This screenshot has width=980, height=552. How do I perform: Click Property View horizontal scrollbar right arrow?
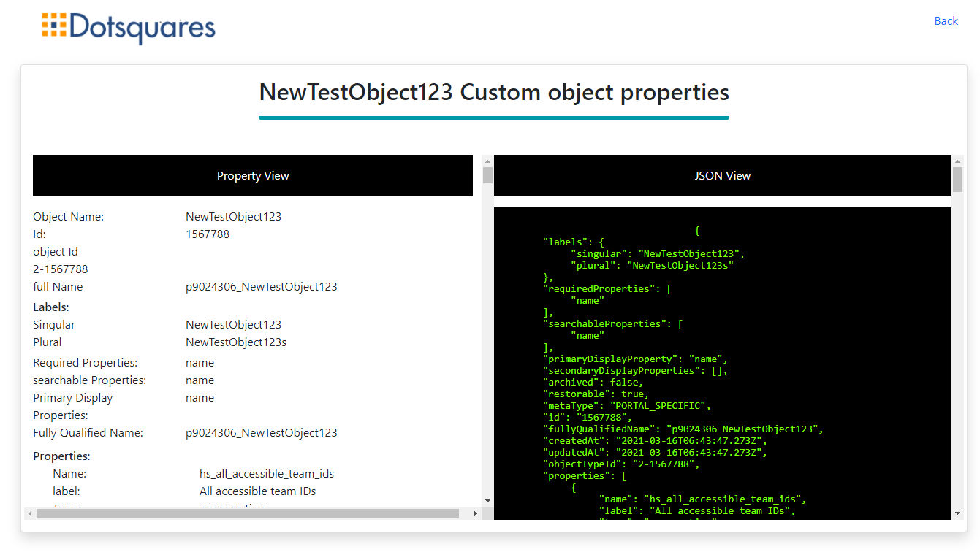click(476, 513)
